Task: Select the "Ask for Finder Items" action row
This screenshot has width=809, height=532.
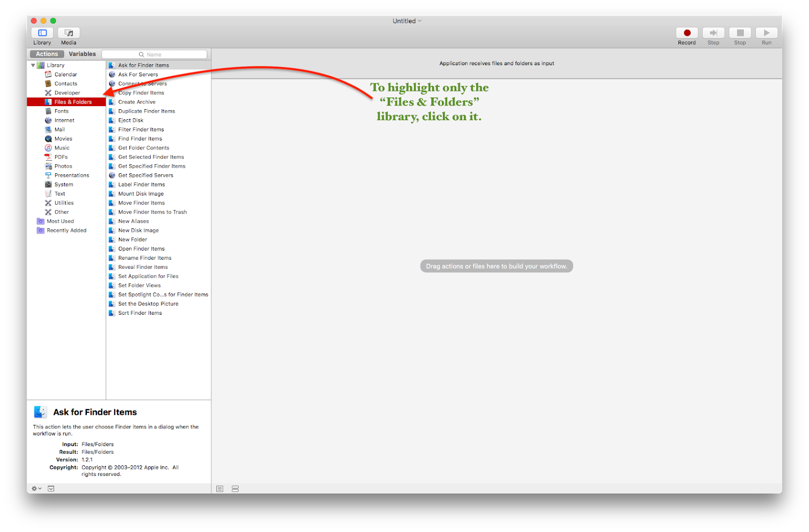Action: 159,65
